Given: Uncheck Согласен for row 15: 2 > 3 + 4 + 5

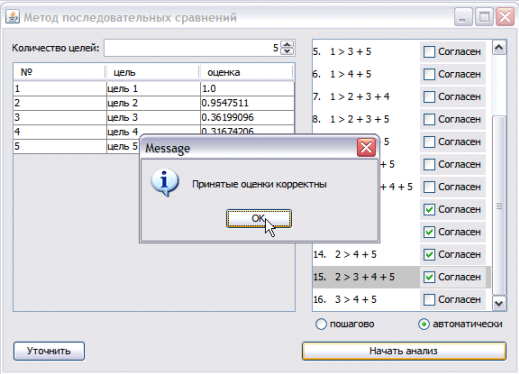Looking at the screenshot, I should click(x=429, y=277).
